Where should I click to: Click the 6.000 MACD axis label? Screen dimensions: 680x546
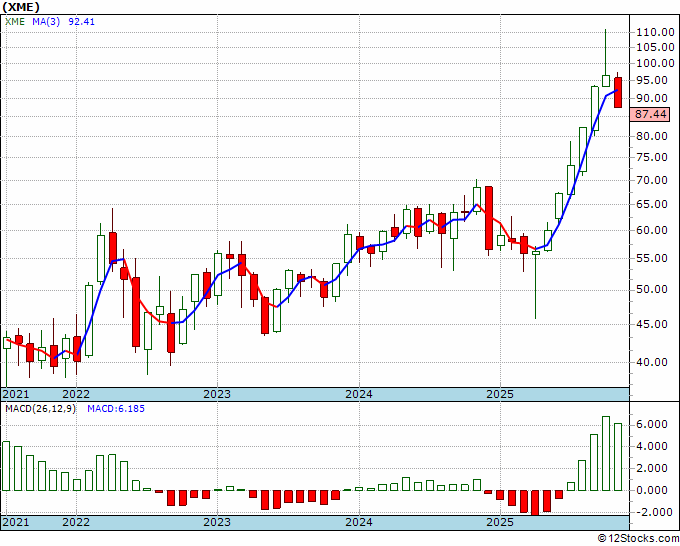click(651, 425)
